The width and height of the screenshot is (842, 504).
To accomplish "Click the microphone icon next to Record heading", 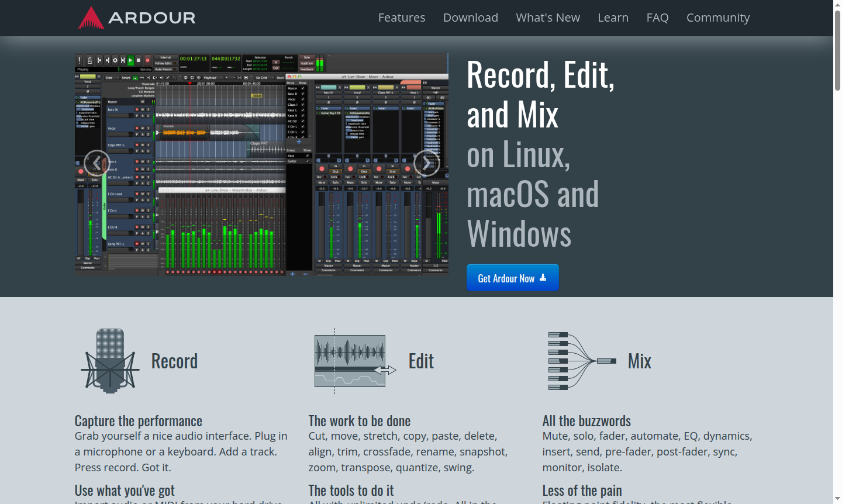I will [111, 361].
